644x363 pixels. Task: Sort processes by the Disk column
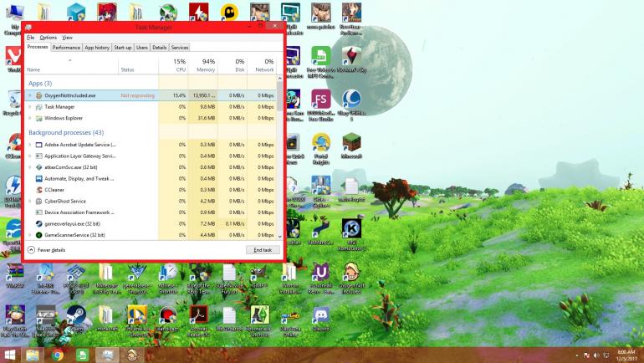(x=232, y=65)
